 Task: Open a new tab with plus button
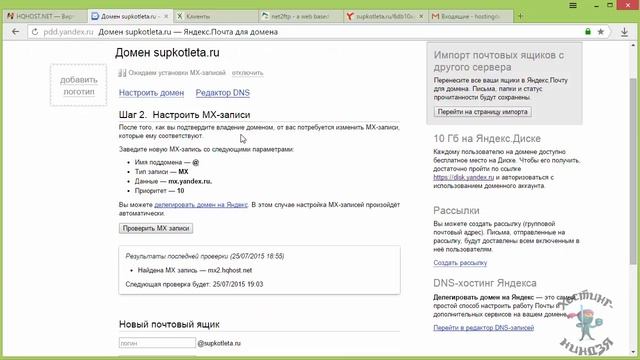pyautogui.click(x=520, y=16)
